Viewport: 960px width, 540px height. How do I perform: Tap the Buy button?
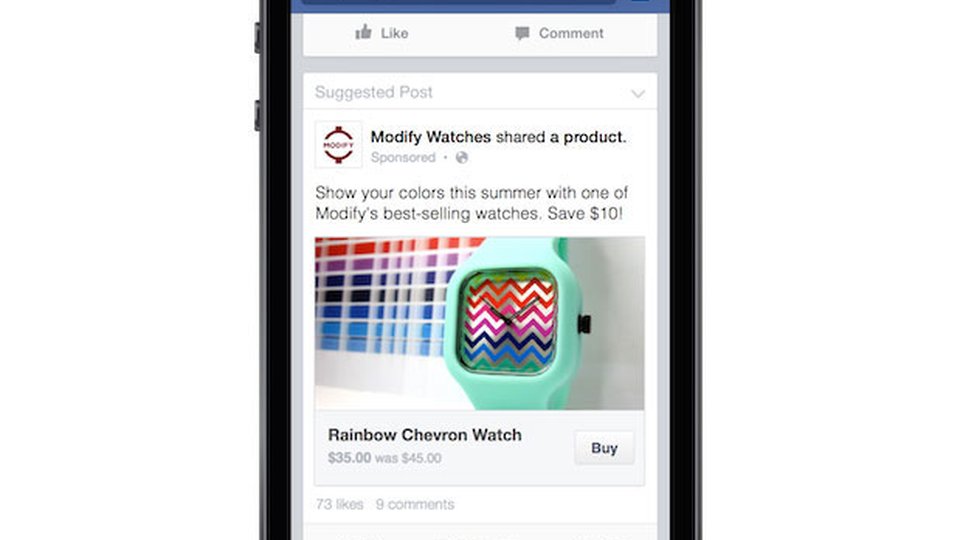pos(604,448)
